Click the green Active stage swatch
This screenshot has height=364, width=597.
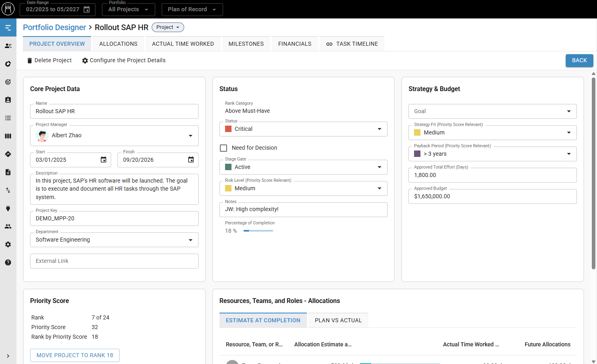point(228,167)
